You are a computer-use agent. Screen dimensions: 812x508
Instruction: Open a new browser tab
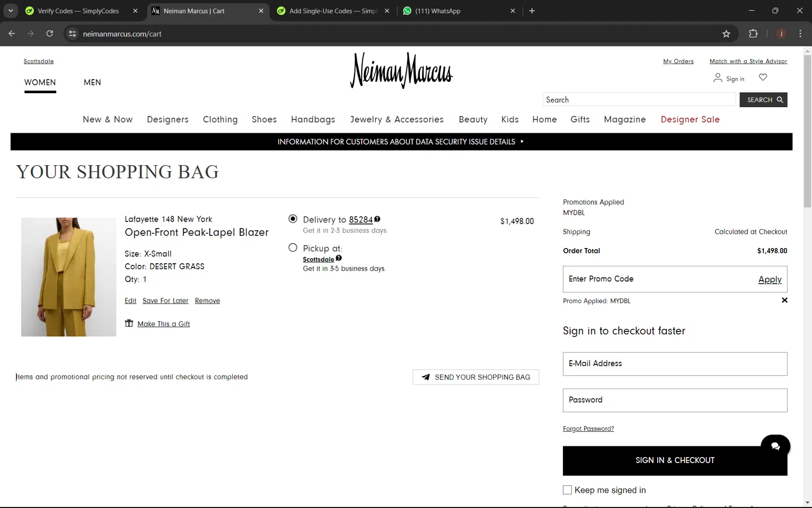[532, 11]
